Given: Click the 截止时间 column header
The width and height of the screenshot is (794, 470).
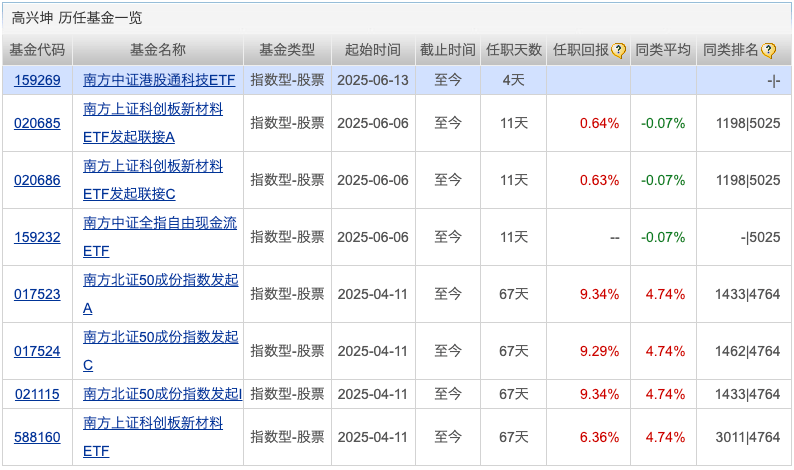Looking at the screenshot, I should click(x=448, y=50).
